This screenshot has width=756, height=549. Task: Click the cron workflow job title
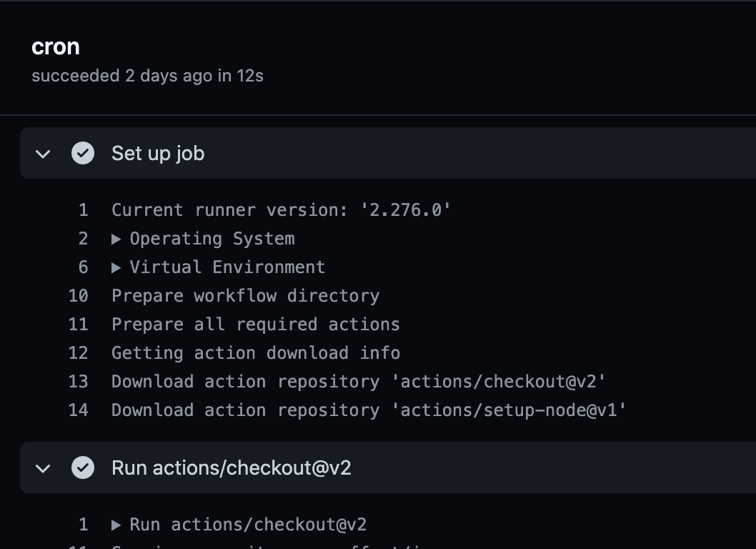(x=56, y=46)
